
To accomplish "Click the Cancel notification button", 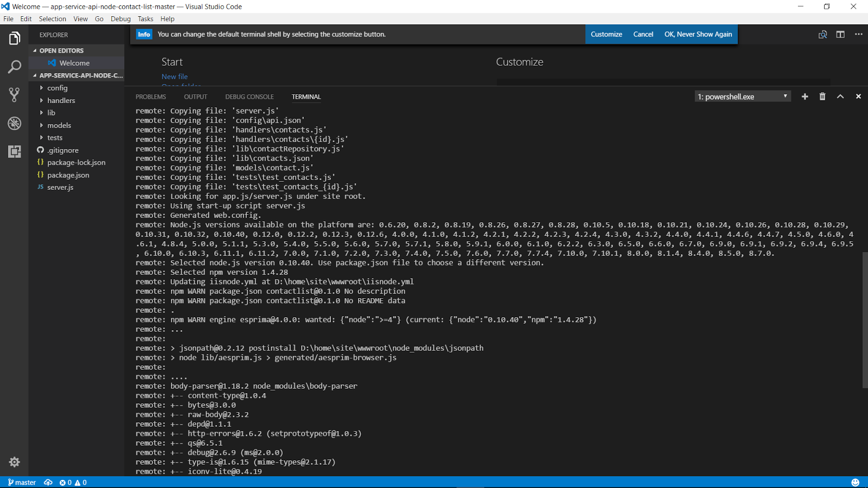I will point(643,34).
